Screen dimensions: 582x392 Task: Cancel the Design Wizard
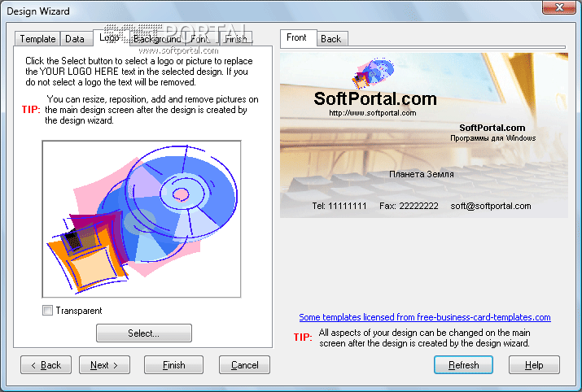[x=245, y=365]
